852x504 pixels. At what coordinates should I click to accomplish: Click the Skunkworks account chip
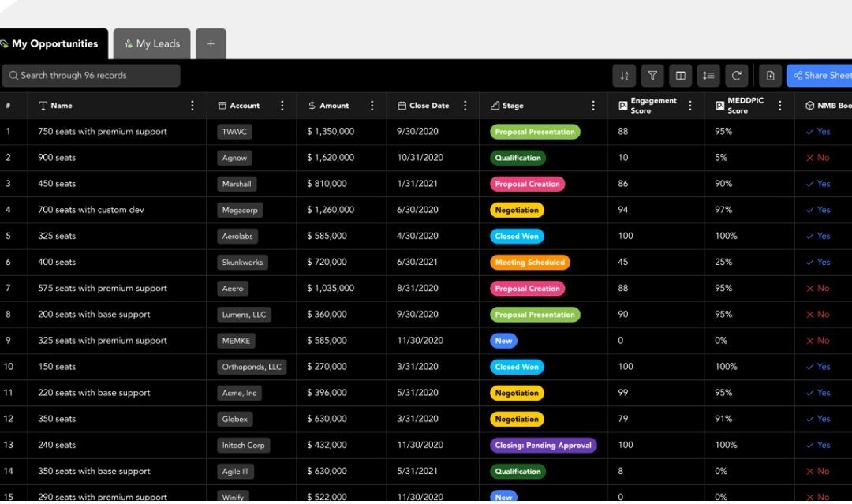click(x=242, y=262)
